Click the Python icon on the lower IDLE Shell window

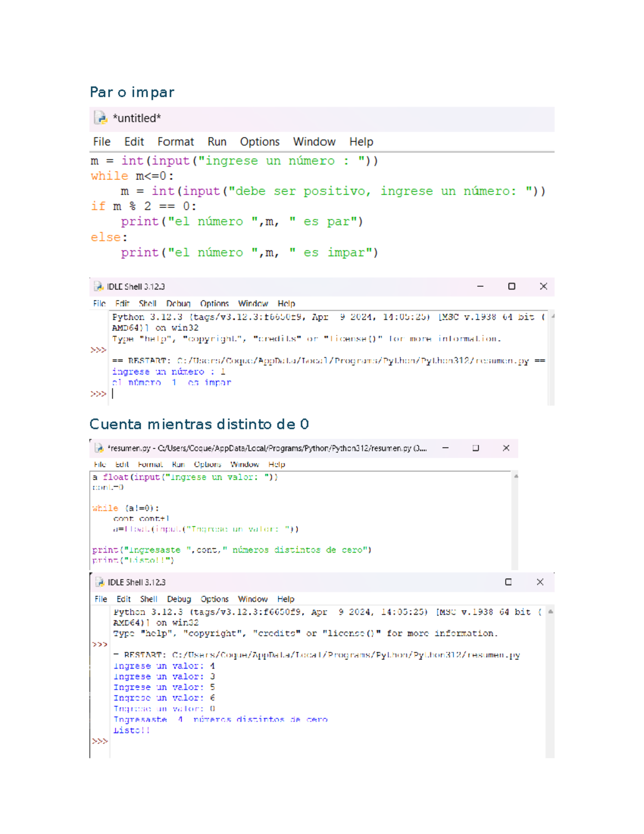point(101,582)
